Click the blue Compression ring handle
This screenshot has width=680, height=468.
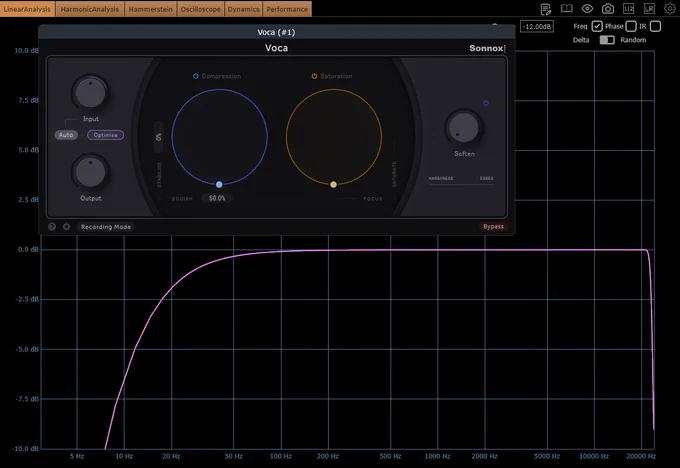[x=219, y=184]
